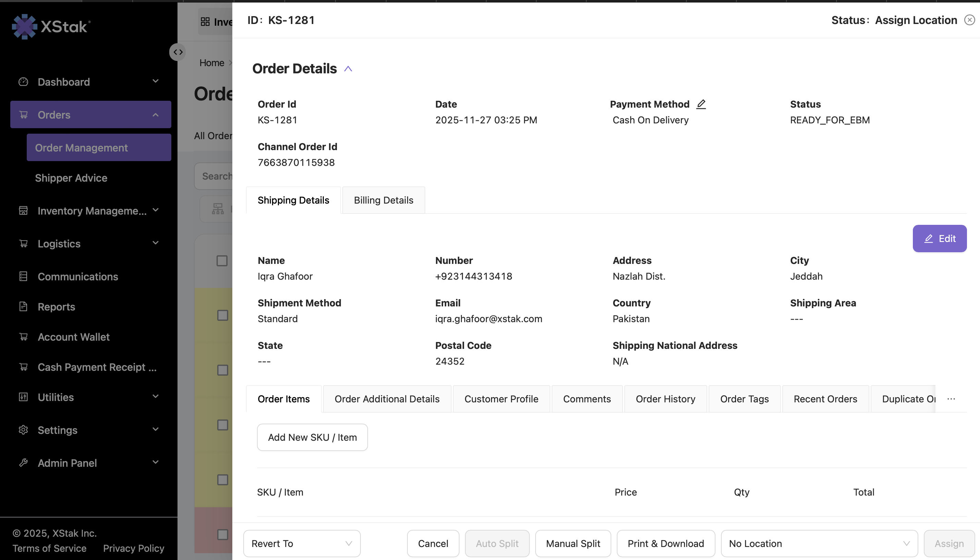Image resolution: width=980 pixels, height=560 pixels.
Task: Expand the Settings chevron
Action: [x=155, y=429]
